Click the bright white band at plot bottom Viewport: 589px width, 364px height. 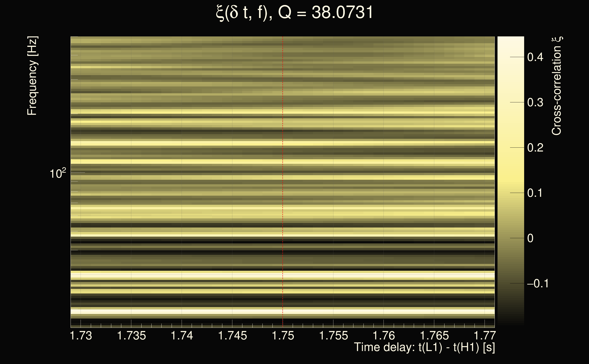pos(283,311)
